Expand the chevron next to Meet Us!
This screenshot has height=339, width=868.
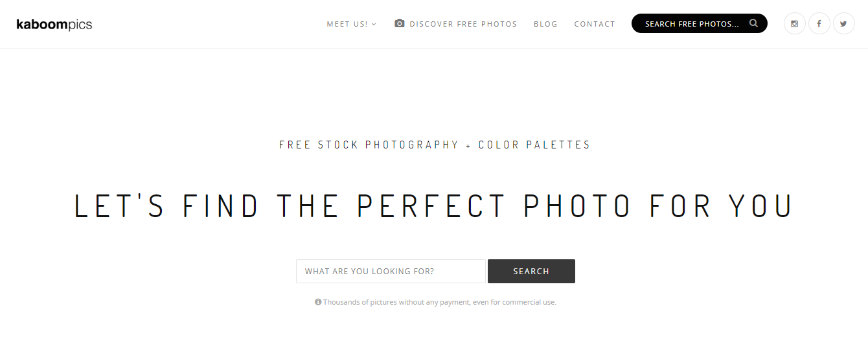pyautogui.click(x=374, y=25)
